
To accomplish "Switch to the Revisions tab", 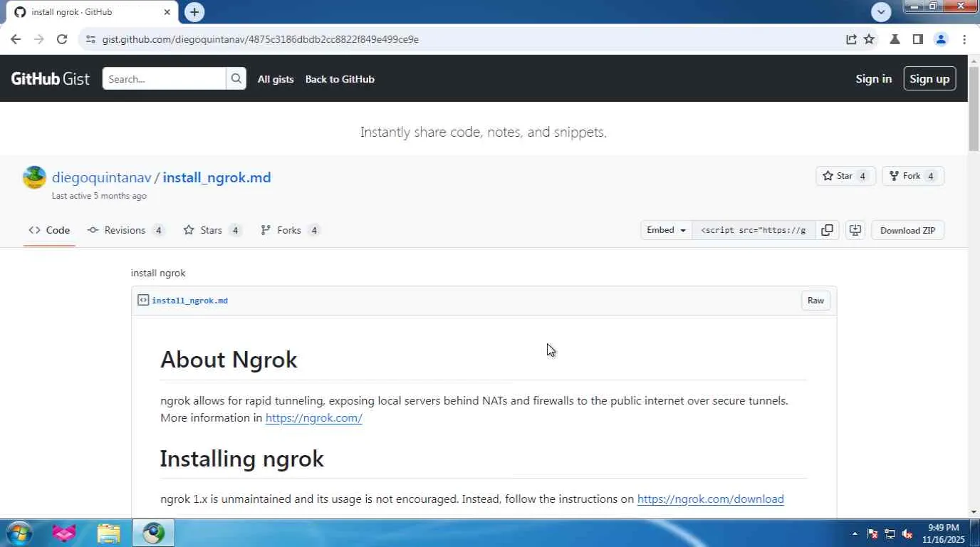I will (126, 230).
